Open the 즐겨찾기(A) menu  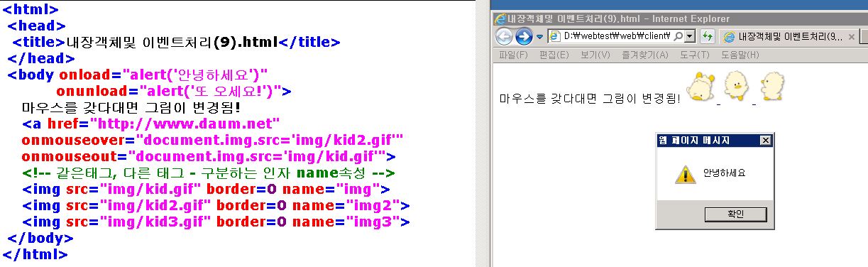click(645, 55)
